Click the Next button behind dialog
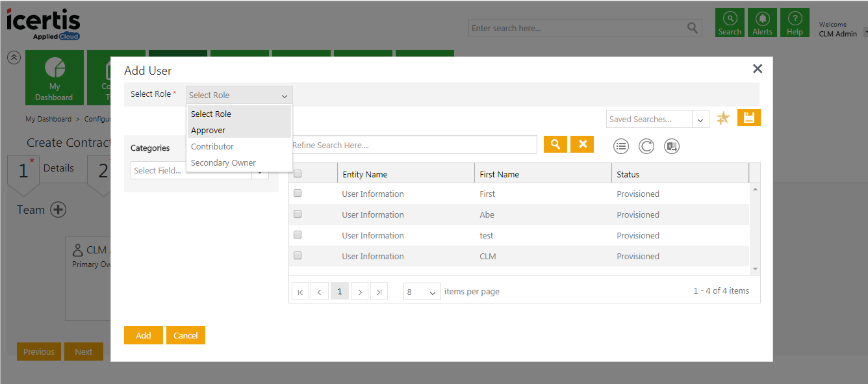 [84, 352]
